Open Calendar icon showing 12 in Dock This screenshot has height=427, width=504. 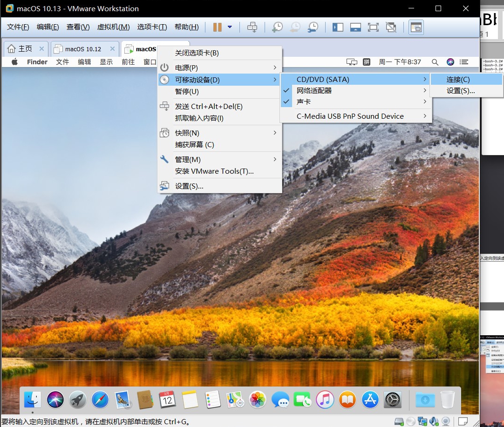168,400
